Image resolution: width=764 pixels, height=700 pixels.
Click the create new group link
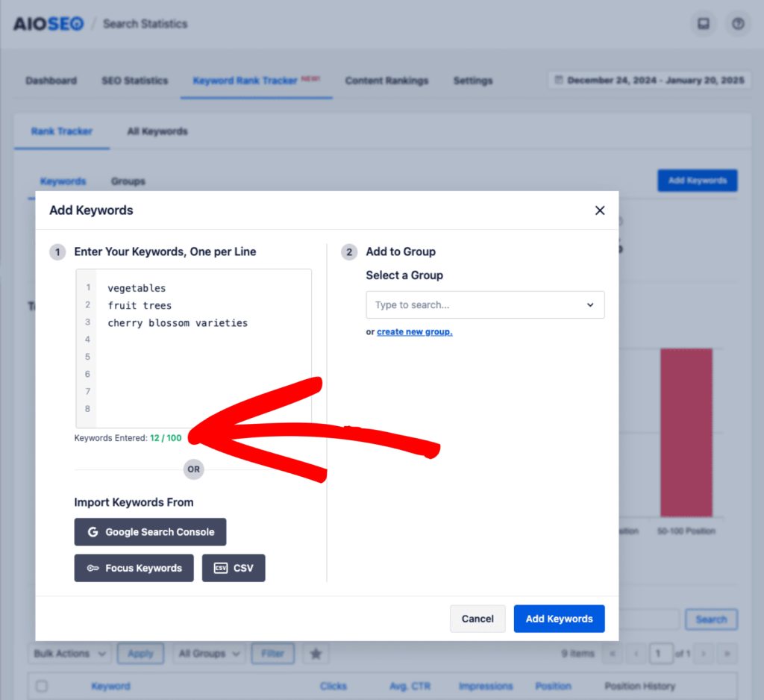pos(414,332)
